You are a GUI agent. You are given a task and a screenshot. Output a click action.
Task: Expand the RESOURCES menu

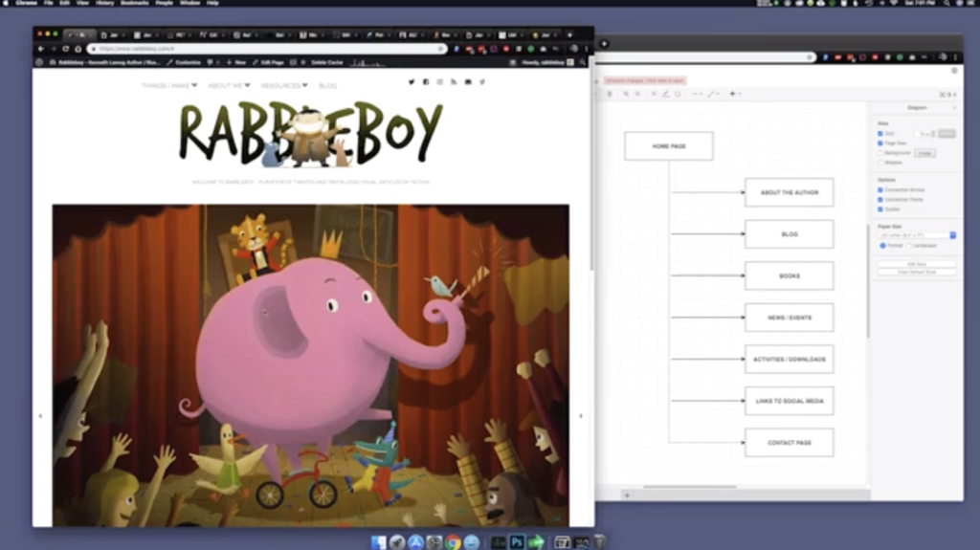tap(284, 86)
